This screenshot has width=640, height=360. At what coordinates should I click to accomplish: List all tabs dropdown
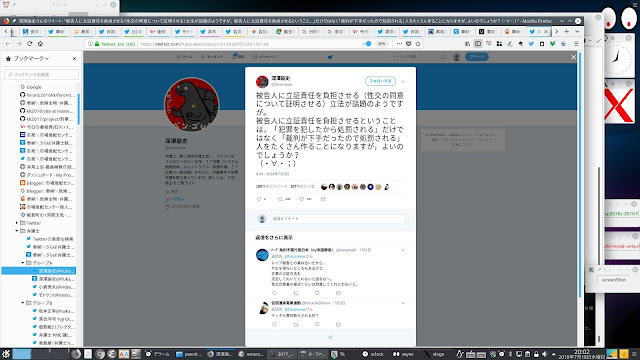(577, 31)
